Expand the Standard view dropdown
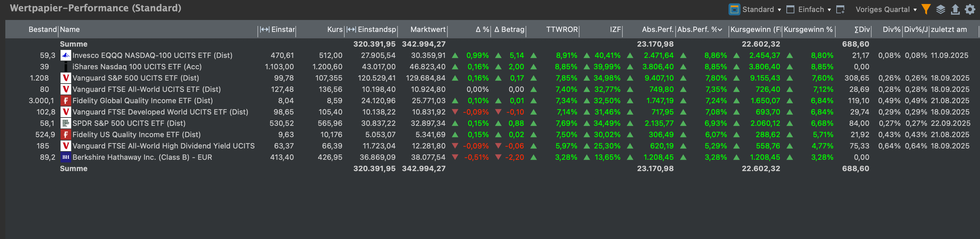Image resolution: width=980 pixels, height=239 pixels. [x=779, y=10]
